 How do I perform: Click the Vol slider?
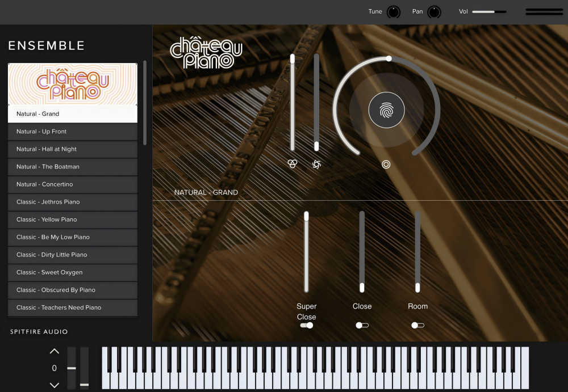click(489, 12)
